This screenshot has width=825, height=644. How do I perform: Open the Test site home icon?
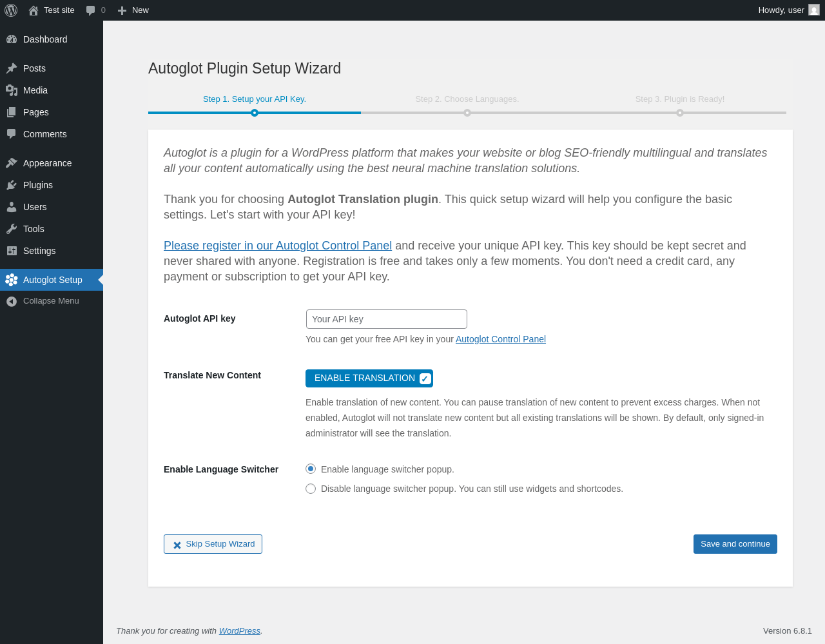click(x=34, y=10)
